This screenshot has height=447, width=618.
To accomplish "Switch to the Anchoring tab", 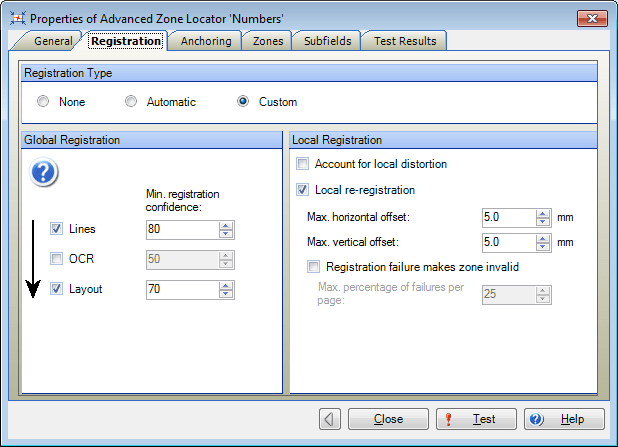I will pyautogui.click(x=206, y=41).
